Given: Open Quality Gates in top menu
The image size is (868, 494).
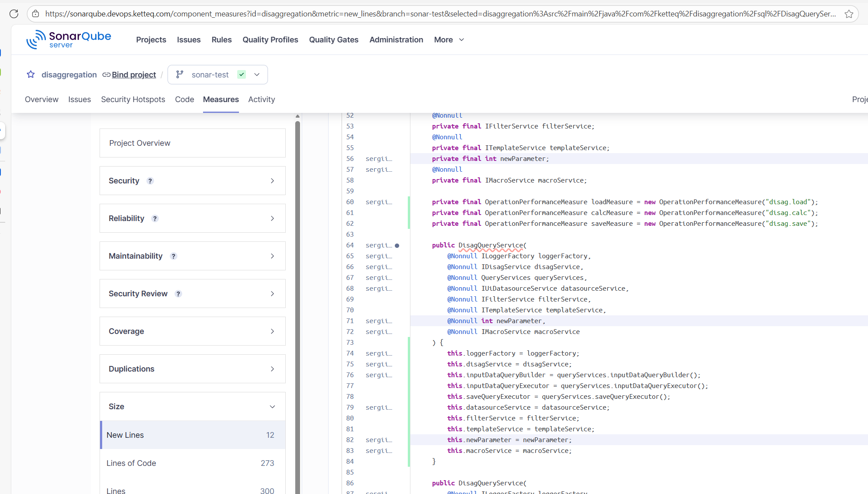Looking at the screenshot, I should pyautogui.click(x=333, y=40).
